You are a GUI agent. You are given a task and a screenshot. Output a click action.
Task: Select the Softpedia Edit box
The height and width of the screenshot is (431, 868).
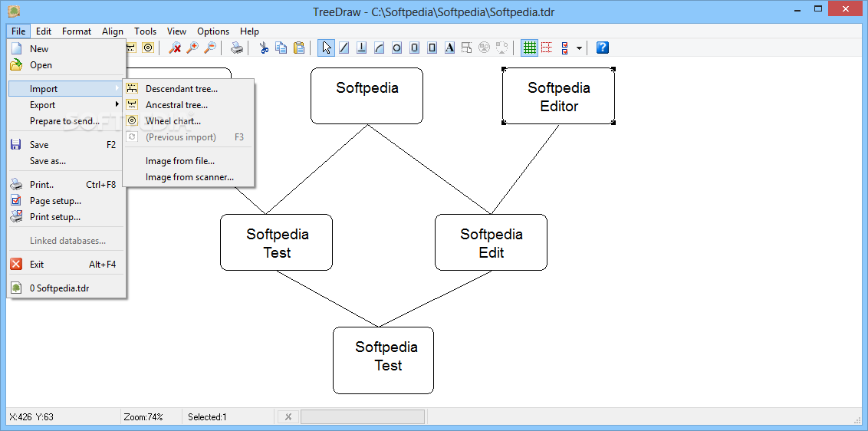click(491, 242)
